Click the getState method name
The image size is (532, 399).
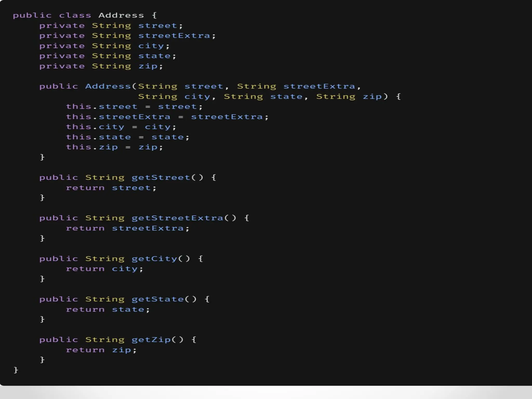pyautogui.click(x=158, y=299)
